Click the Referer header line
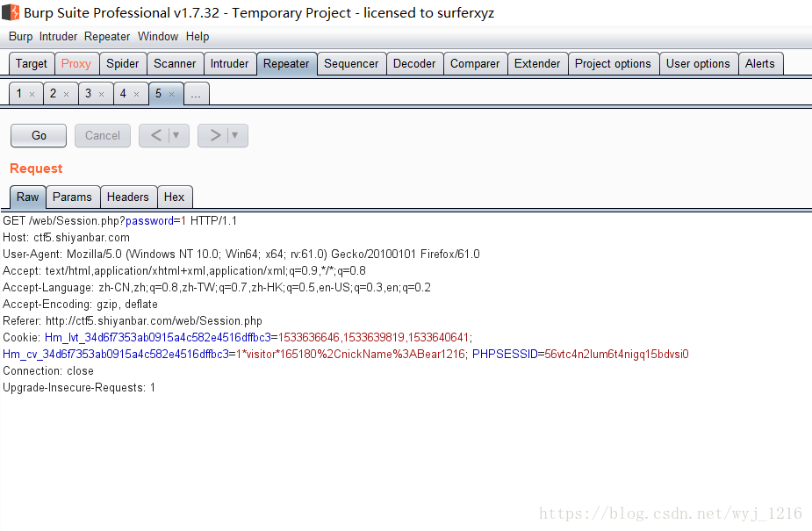This screenshot has height=531, width=812. pos(133,320)
